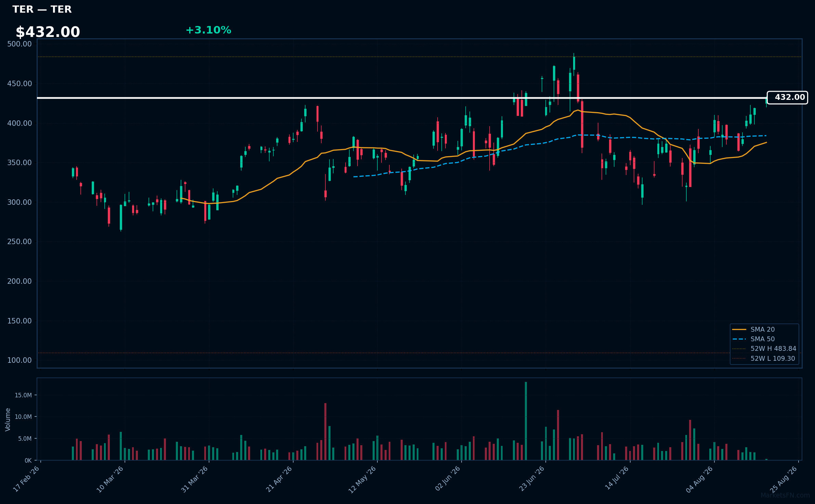815x504 pixels.
Task: Click the 52W L 109.30 legend entry
Action: click(764, 358)
